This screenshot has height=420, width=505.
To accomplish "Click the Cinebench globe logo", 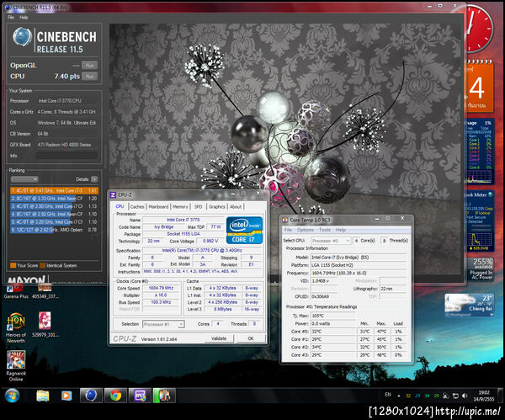I will coord(22,36).
